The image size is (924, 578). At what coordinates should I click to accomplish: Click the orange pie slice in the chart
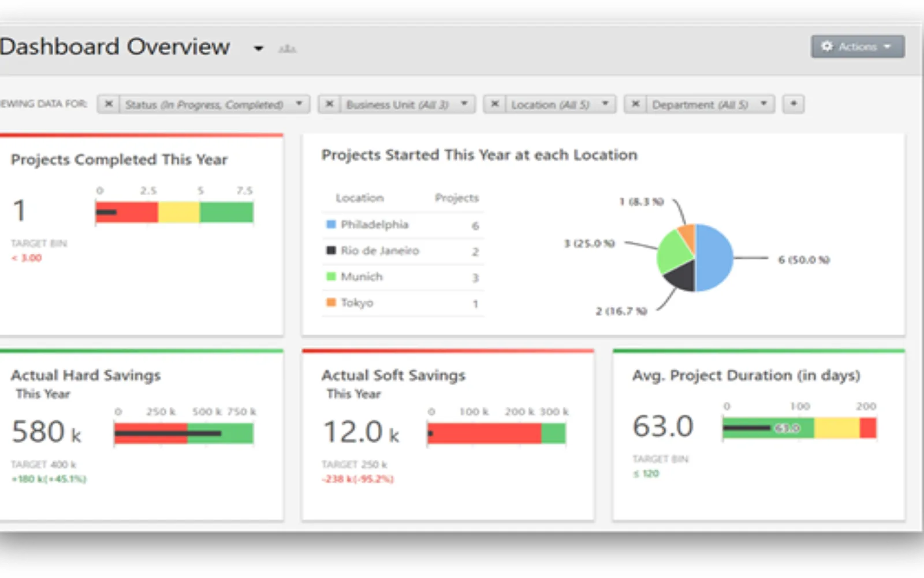(687, 235)
